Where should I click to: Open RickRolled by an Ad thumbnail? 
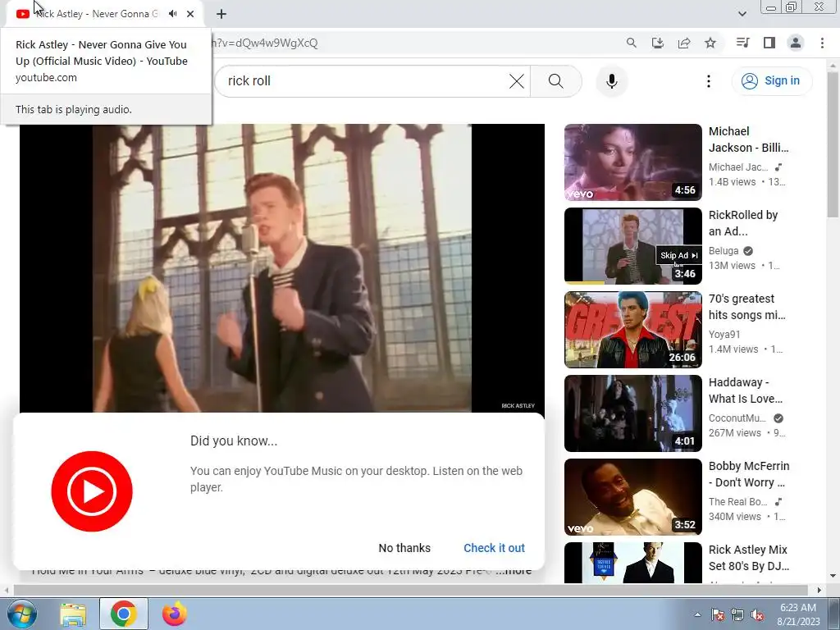point(632,246)
